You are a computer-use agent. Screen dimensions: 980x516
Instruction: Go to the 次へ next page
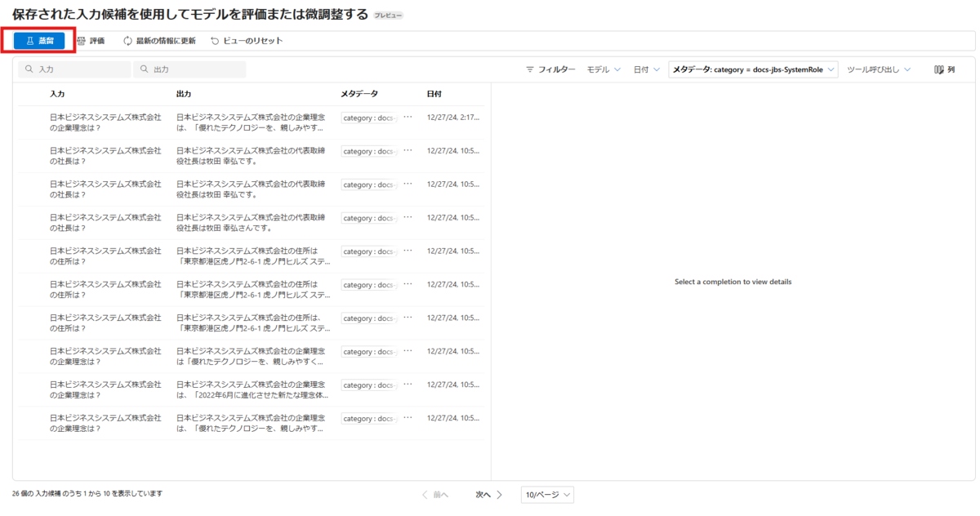489,495
